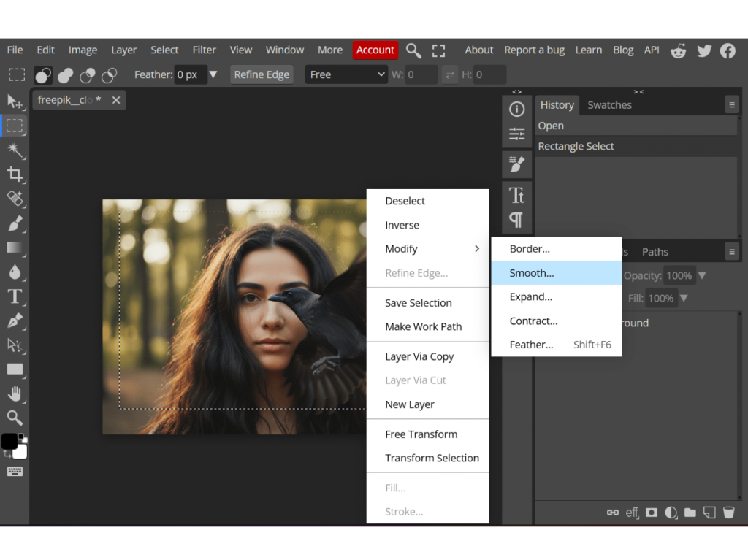Add a raster mask using mask icon

652,513
